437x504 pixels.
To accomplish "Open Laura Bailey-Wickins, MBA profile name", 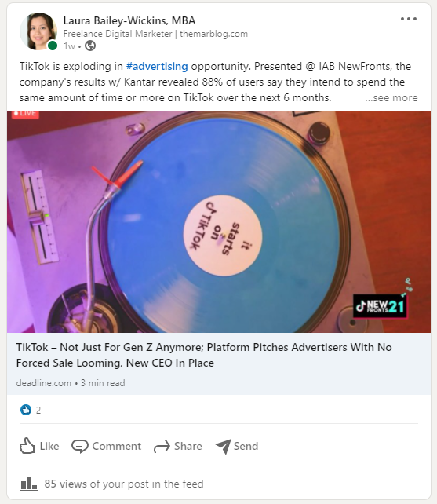I will tap(129, 20).
